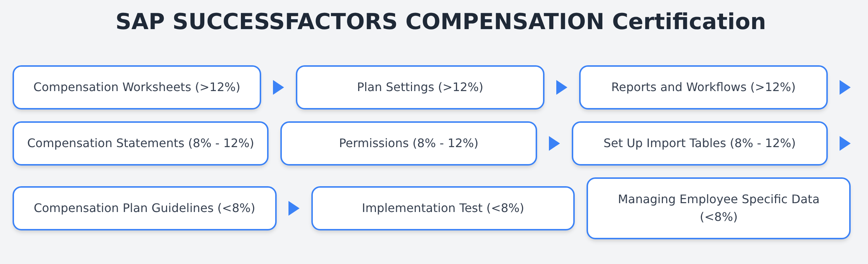Open the Plan Settings (>12%) box
The height and width of the screenshot is (264, 868).
coord(420,87)
